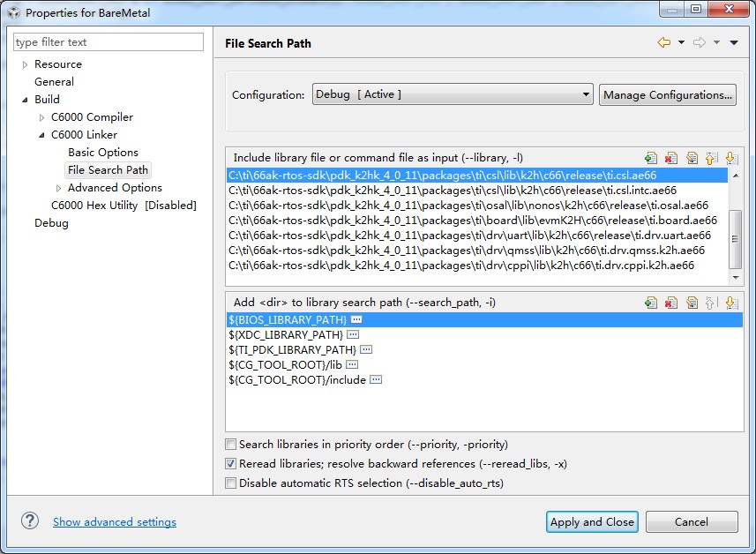Click Edit icon for include library file list
This screenshot has width=756, height=554.
click(x=692, y=158)
